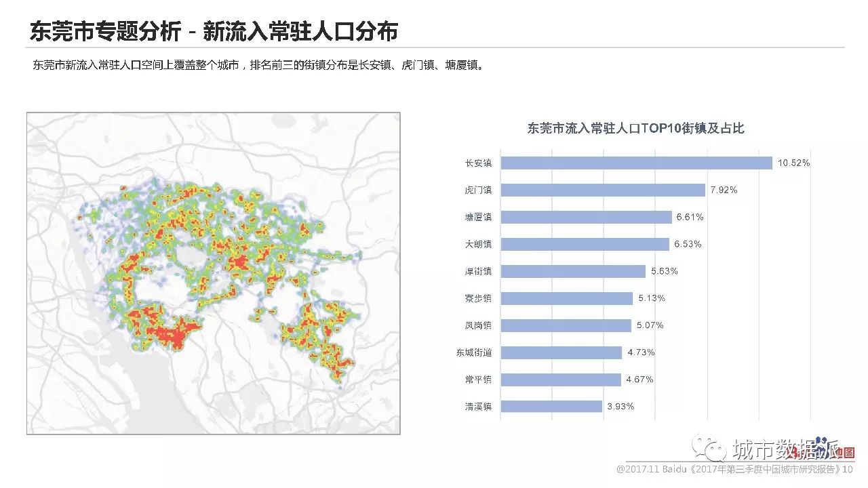868x488 pixels.
Task: Select the 大朗镇 axis label
Action: click(x=478, y=244)
